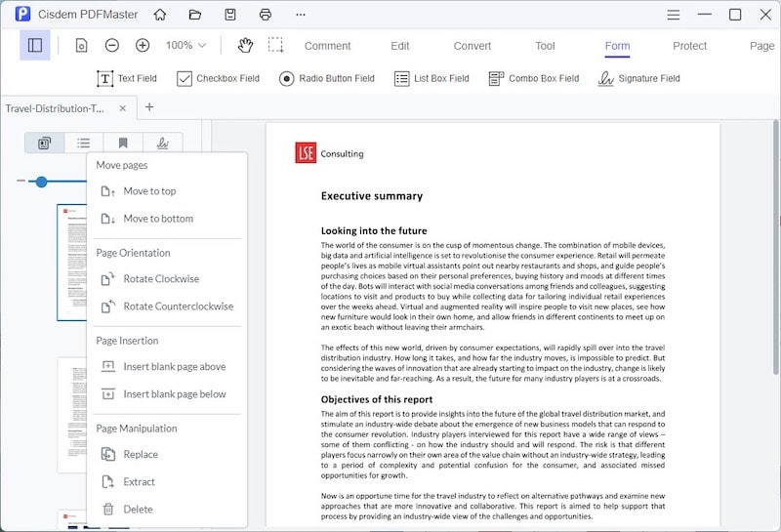
Task: Choose Move to top from context menu
Action: pyautogui.click(x=167, y=191)
